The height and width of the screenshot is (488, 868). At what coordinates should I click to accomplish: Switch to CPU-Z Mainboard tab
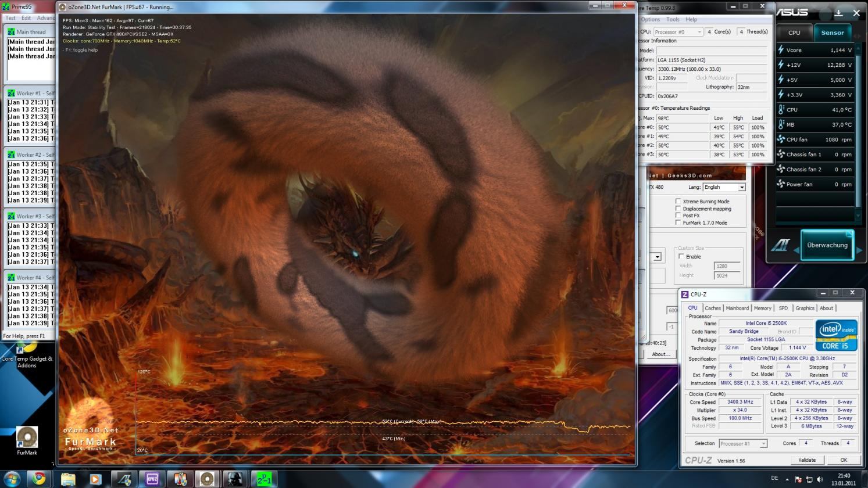pyautogui.click(x=737, y=308)
